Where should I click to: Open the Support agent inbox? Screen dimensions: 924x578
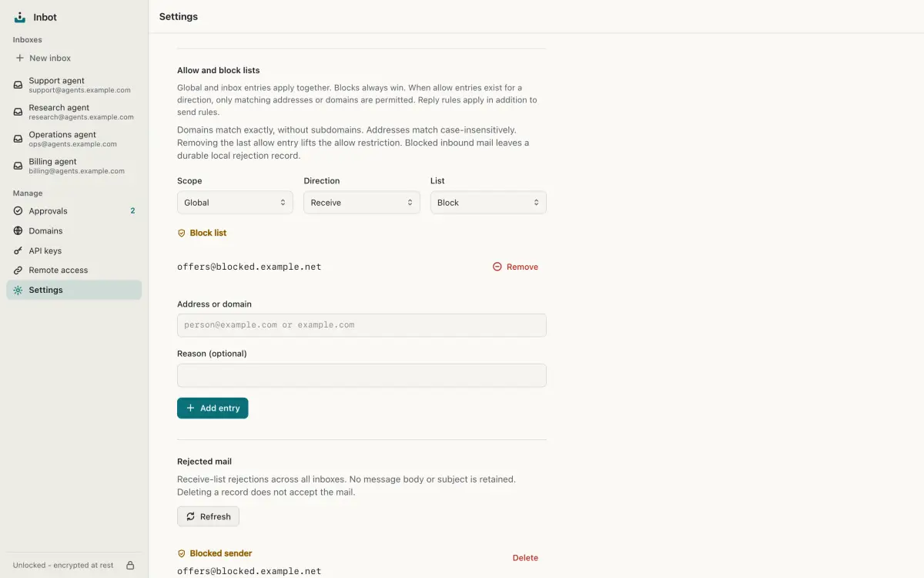(x=74, y=85)
